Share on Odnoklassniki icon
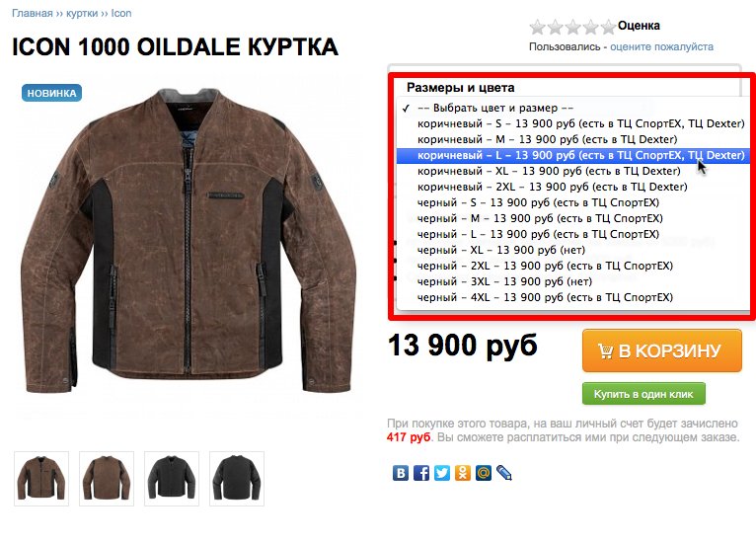 [x=462, y=473]
